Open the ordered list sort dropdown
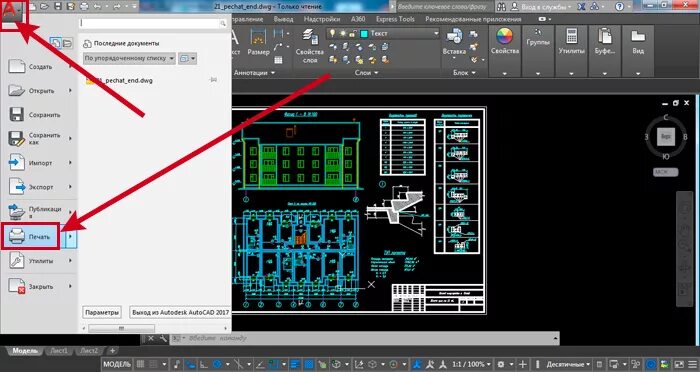The width and height of the screenshot is (700, 372). pyautogui.click(x=129, y=59)
